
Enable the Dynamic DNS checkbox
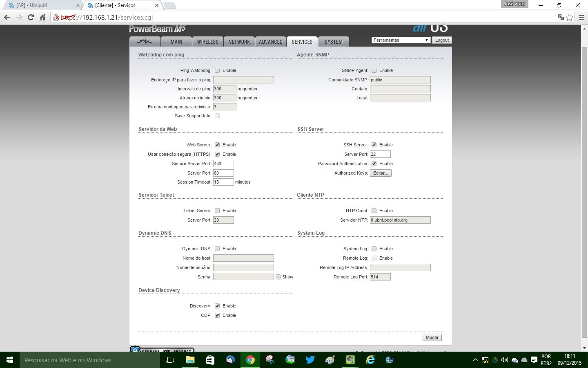(x=217, y=249)
